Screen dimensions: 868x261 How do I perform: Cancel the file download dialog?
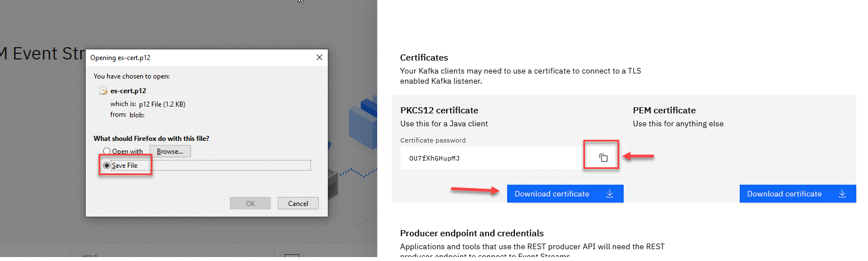[x=298, y=203]
